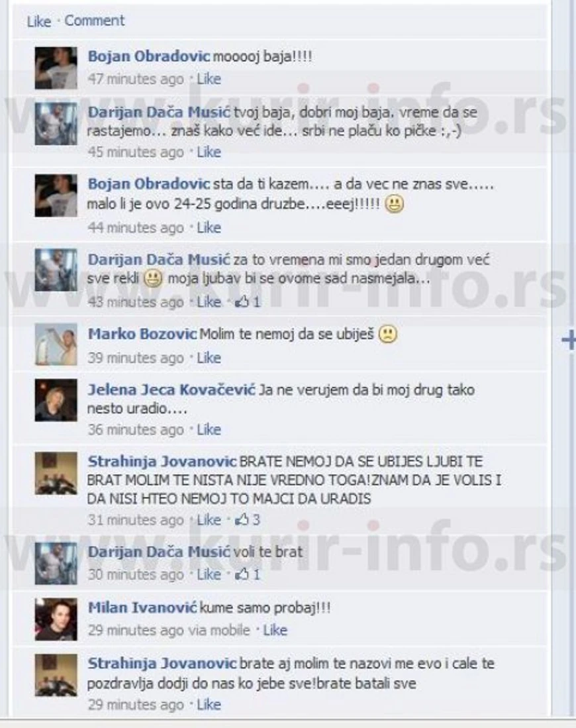This screenshot has width=576, height=728.
Task: Open Darijan Dača Musić name at 45 minutes
Action: [159, 112]
